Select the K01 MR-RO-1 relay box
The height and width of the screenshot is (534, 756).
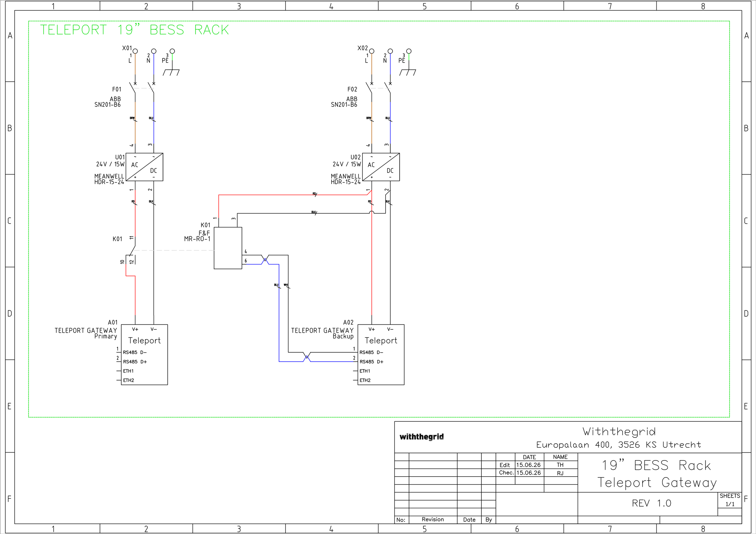click(x=228, y=248)
